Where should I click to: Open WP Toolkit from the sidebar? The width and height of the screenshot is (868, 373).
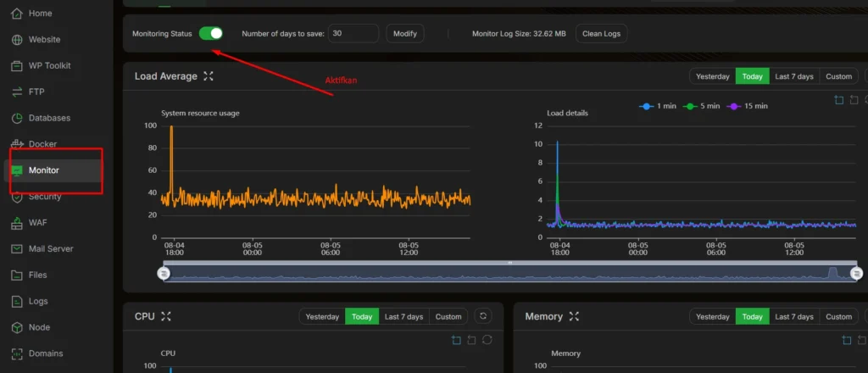click(49, 65)
